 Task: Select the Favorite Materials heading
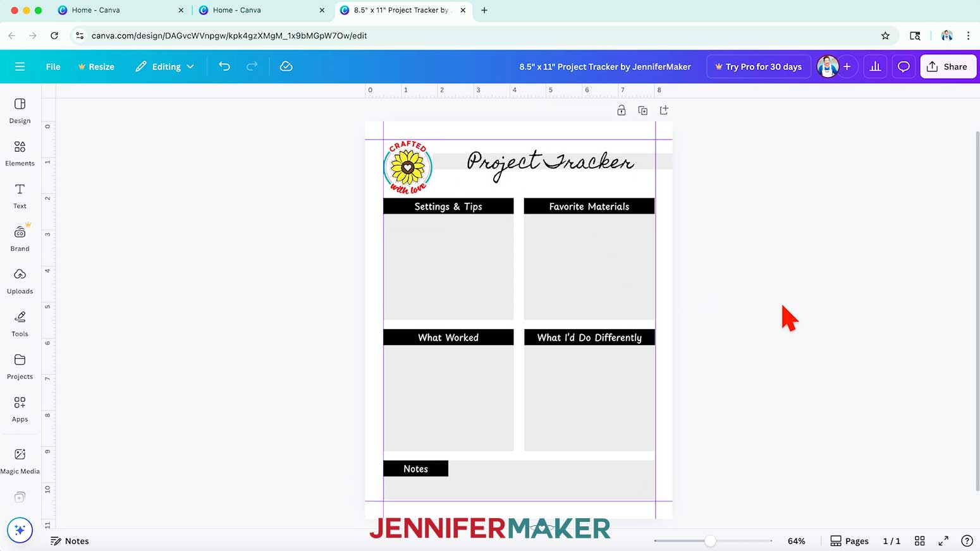point(589,207)
